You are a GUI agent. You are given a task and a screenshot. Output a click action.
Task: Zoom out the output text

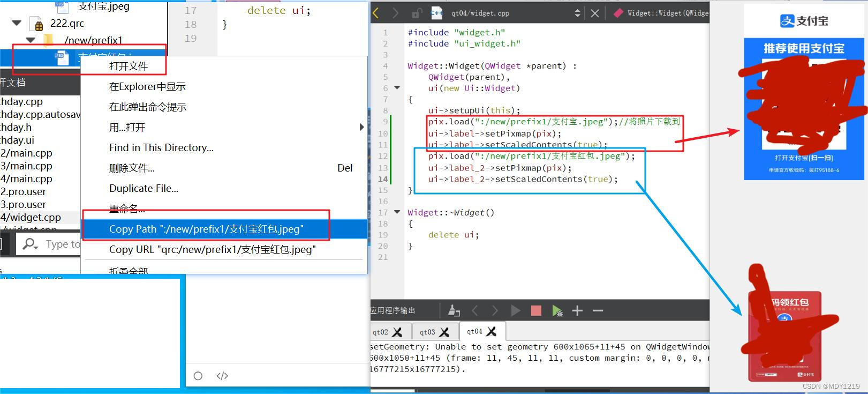[x=598, y=310]
